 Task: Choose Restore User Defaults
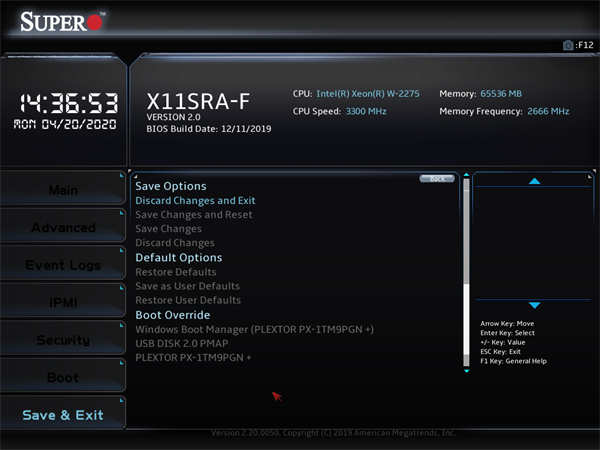[188, 300]
